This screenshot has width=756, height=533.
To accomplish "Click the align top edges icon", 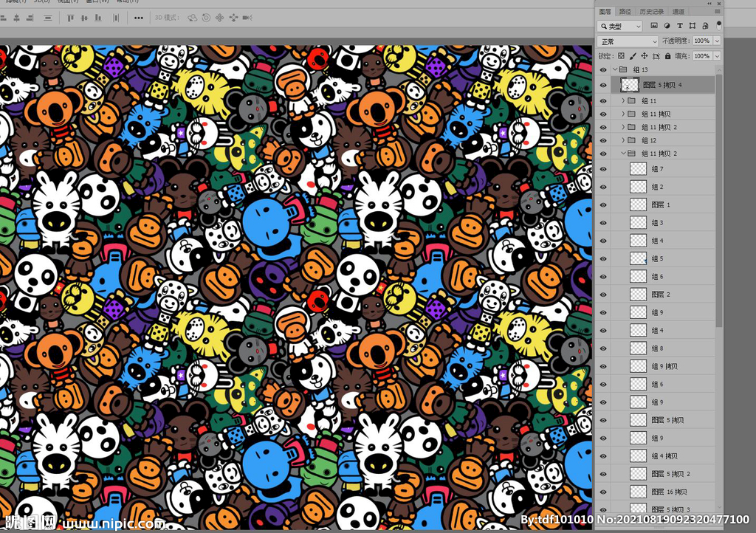I will (x=71, y=17).
